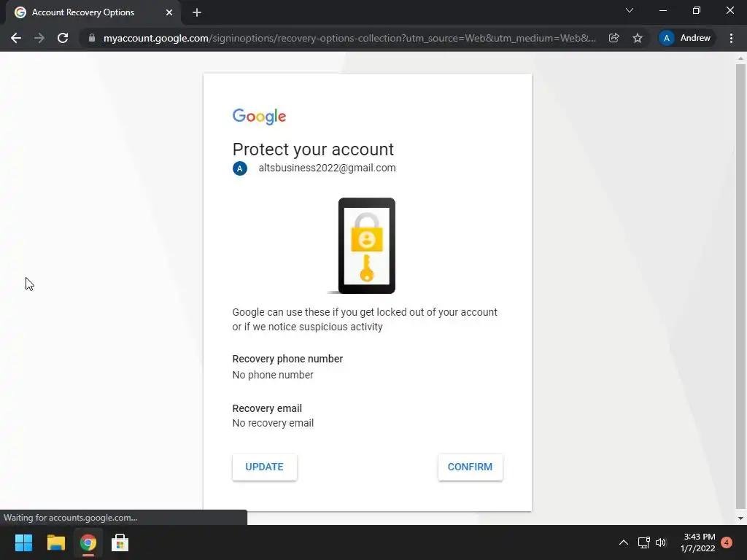The image size is (747, 560).
Task: Click the address bar URL
Action: pos(349,38)
